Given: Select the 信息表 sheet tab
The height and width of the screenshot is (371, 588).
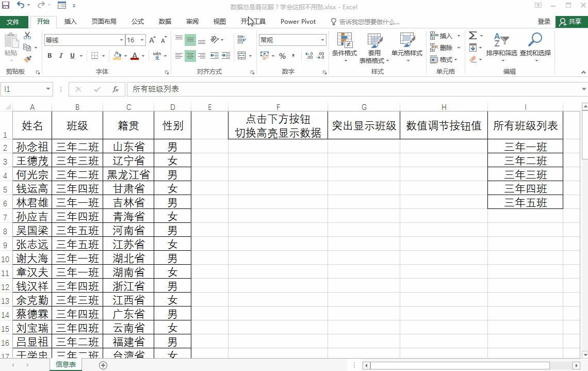Looking at the screenshot, I should point(66,365).
